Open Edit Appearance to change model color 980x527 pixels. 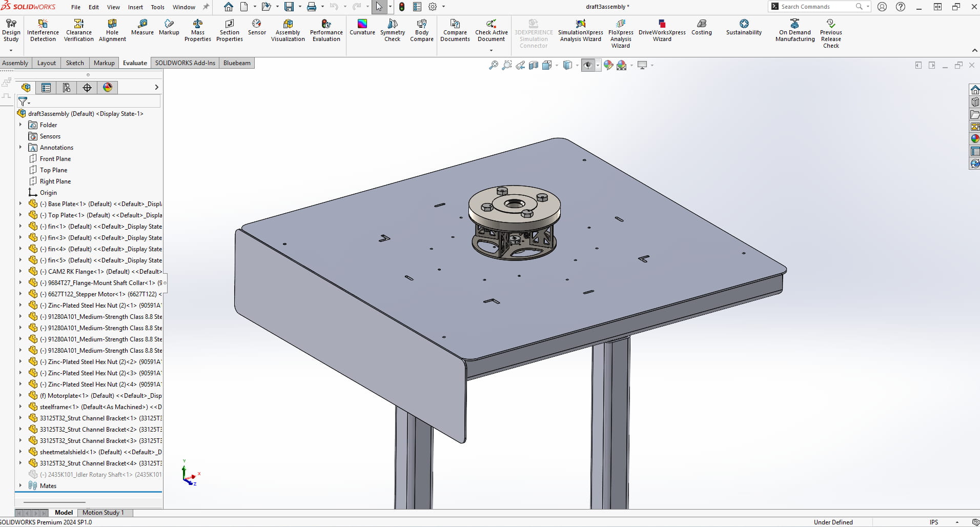pyautogui.click(x=608, y=65)
